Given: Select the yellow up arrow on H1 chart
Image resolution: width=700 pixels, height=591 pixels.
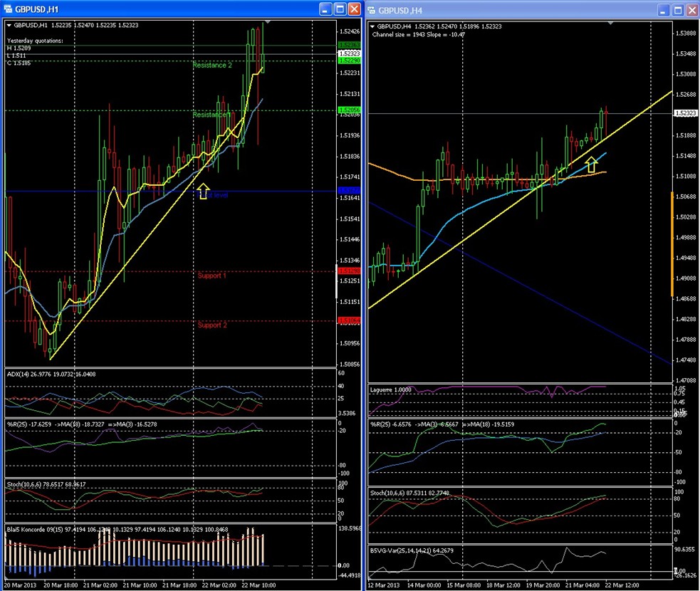Looking at the screenshot, I should [203, 191].
